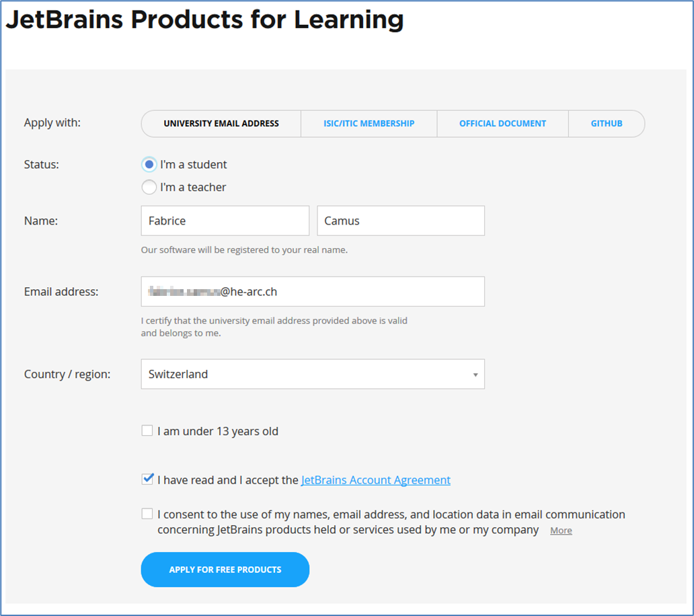Click the More link after the consent text

click(561, 531)
